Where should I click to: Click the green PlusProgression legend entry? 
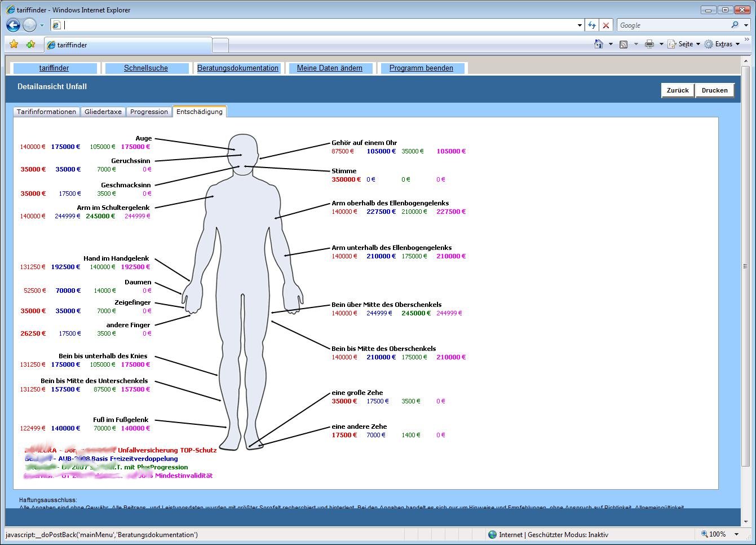point(107,467)
